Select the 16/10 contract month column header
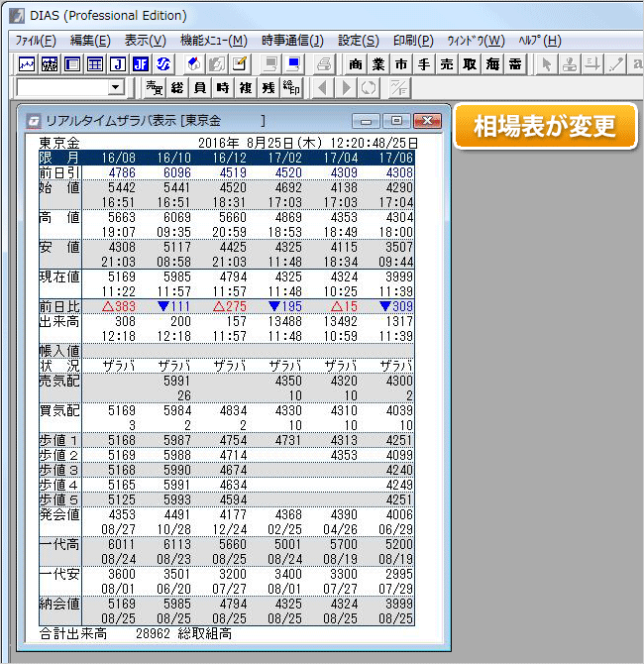This screenshot has width=644, height=664. [x=173, y=158]
